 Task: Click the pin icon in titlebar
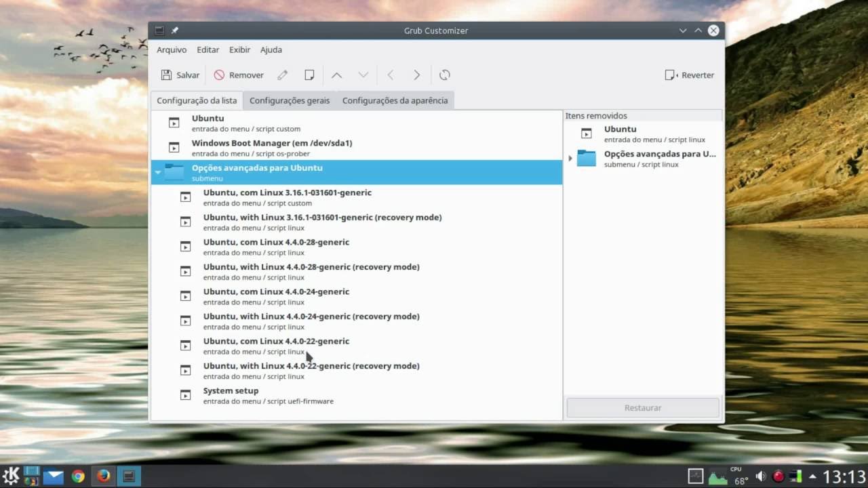(x=175, y=30)
